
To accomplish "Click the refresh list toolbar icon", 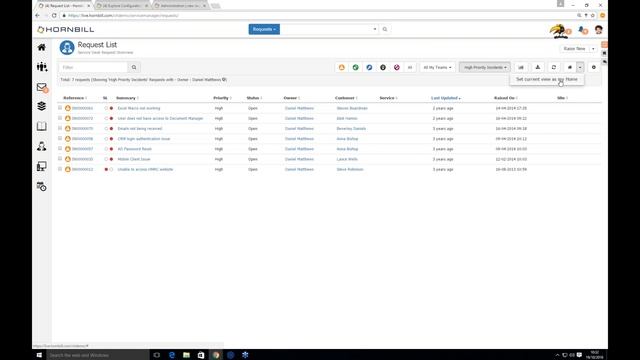I will 554,67.
